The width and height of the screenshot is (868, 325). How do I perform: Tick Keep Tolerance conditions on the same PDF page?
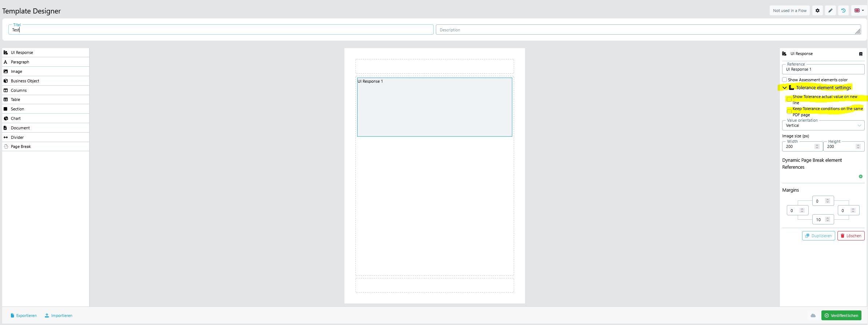point(789,111)
